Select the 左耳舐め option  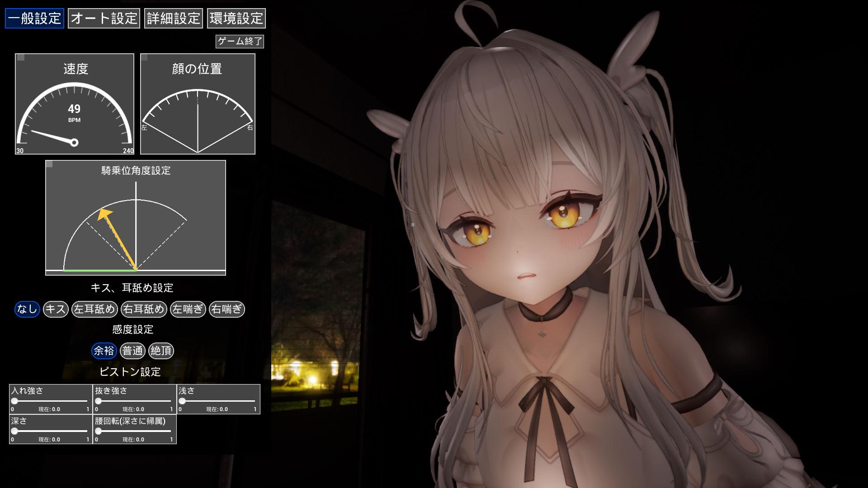tap(94, 309)
